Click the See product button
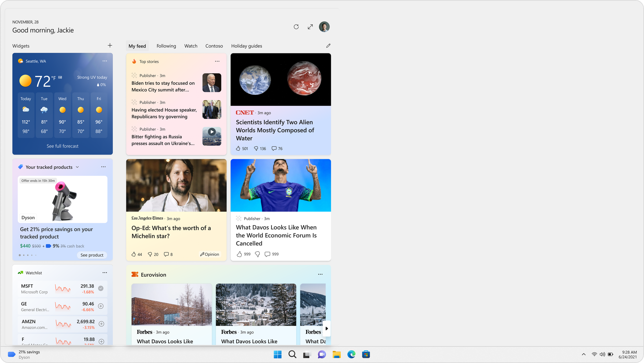This screenshot has height=363, width=644. [x=92, y=255]
